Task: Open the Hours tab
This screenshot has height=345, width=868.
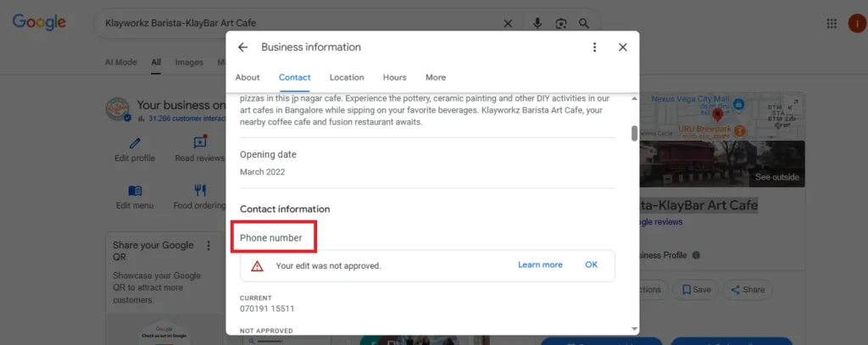Action: pyautogui.click(x=395, y=77)
